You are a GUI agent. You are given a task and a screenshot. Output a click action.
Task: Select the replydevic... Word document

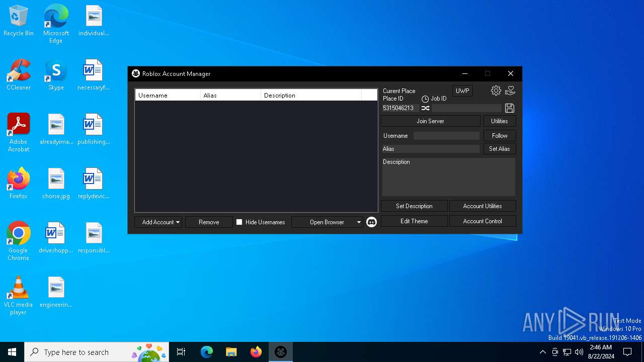[x=94, y=184]
